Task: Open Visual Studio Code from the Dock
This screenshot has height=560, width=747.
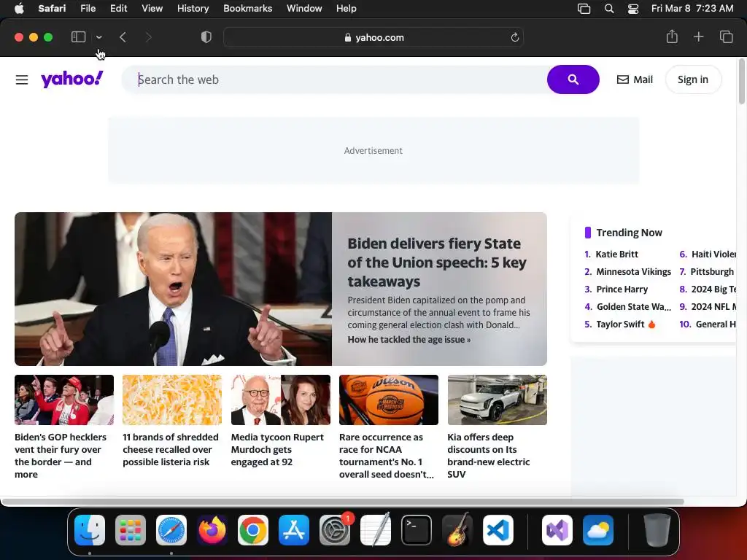Action: pyautogui.click(x=498, y=530)
